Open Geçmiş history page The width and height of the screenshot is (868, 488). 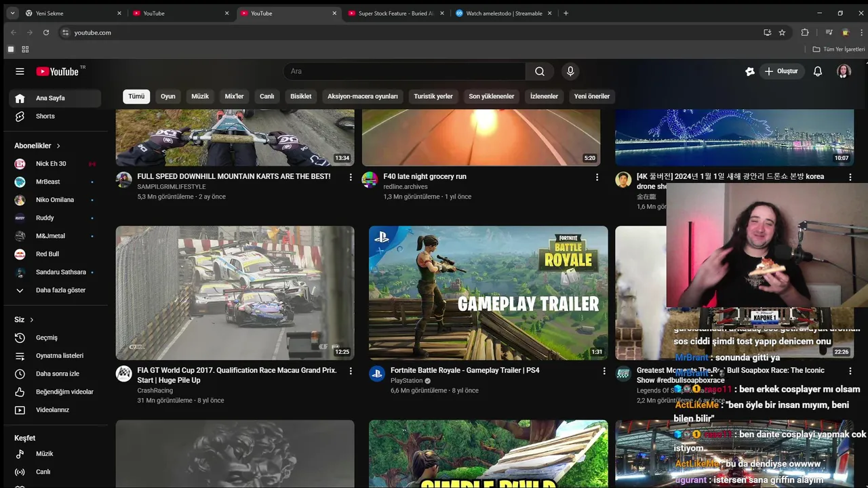pos(55,338)
